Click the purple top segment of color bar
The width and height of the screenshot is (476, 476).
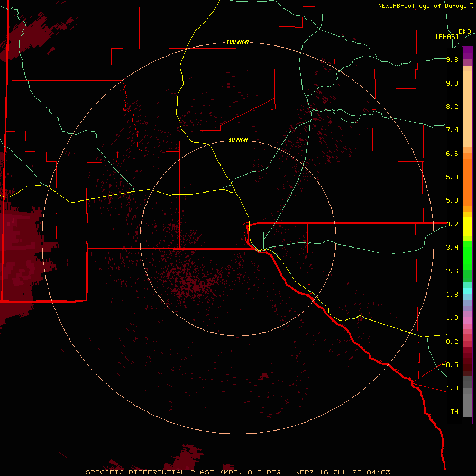pyautogui.click(x=467, y=53)
